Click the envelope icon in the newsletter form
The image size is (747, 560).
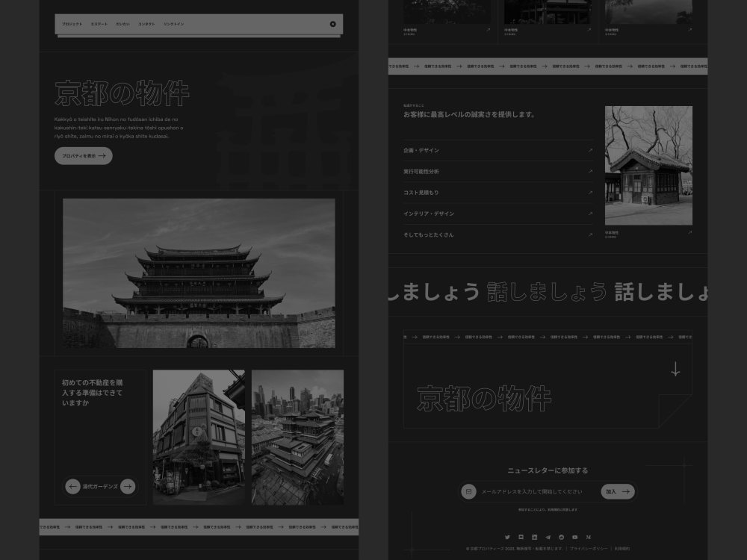469,491
